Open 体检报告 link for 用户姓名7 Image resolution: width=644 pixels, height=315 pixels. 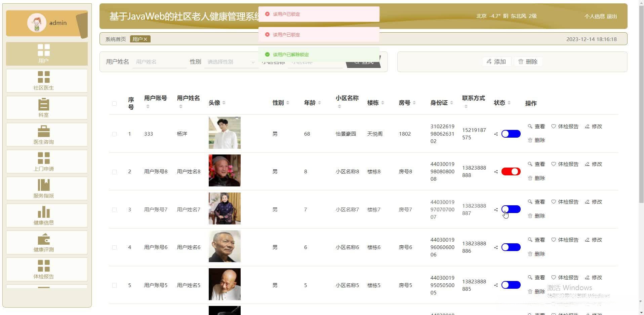568,202
